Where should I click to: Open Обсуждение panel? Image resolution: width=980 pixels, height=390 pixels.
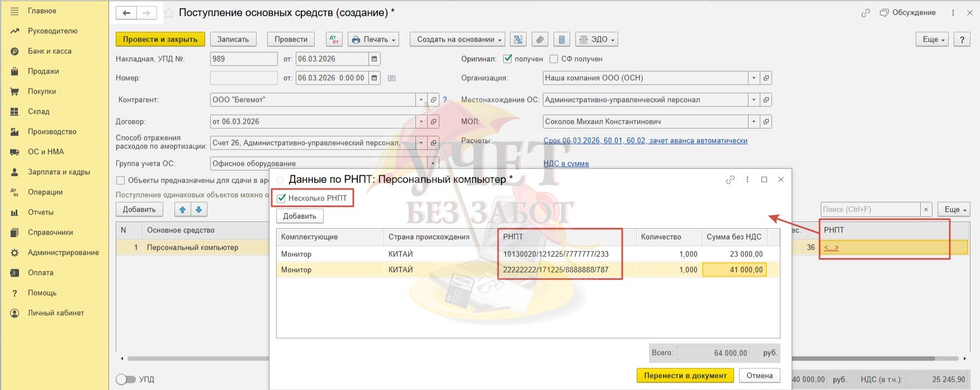(x=907, y=12)
